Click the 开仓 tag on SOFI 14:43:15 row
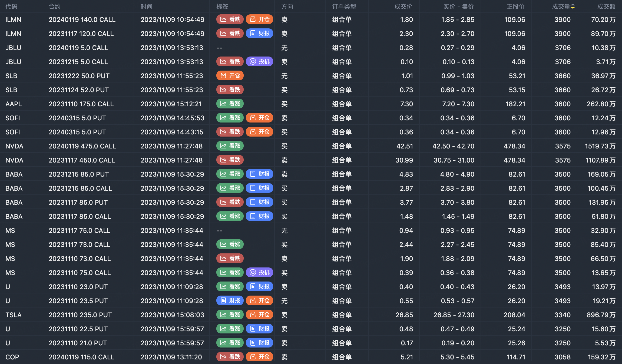This screenshot has width=622, height=364. click(259, 132)
